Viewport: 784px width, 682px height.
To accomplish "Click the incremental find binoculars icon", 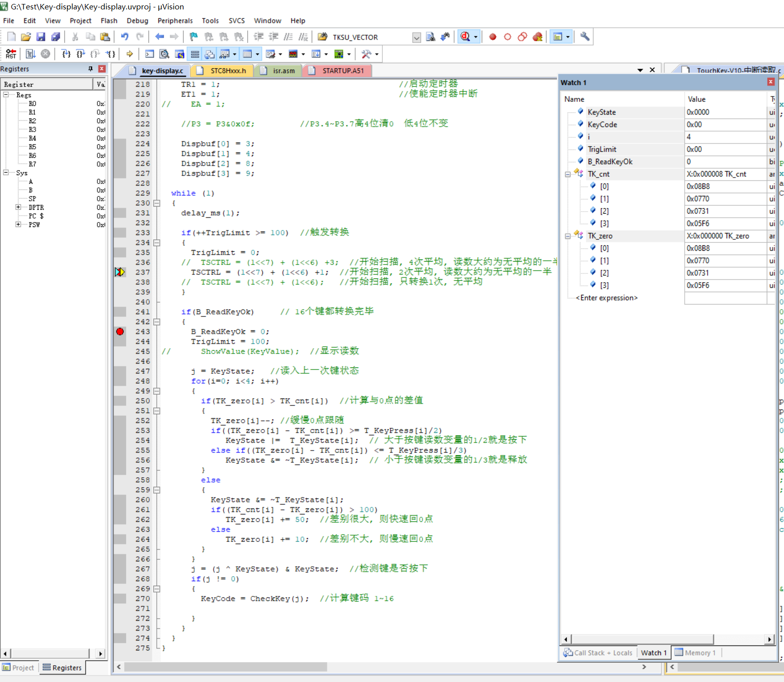I will tap(445, 37).
